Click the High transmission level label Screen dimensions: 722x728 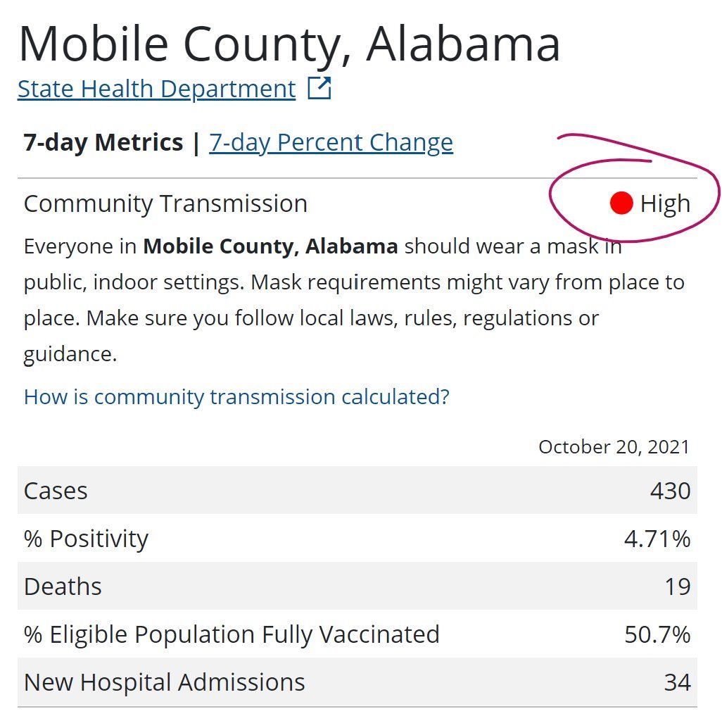pos(665,203)
